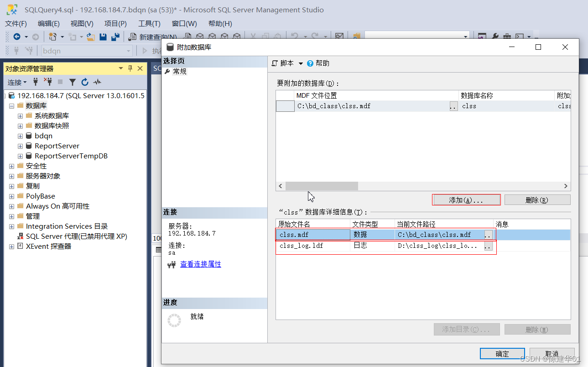The height and width of the screenshot is (367, 588).
Task: Click the refresh icon in Object Explorer
Action: coord(85,82)
